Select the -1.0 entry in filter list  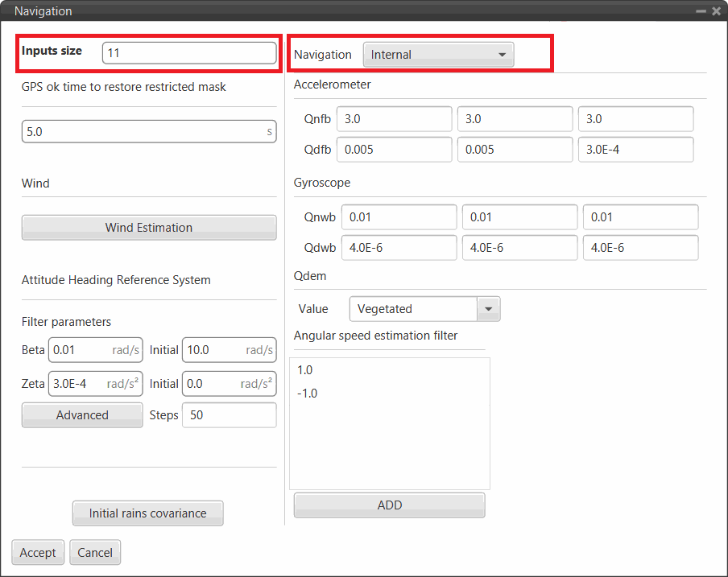pos(306,394)
